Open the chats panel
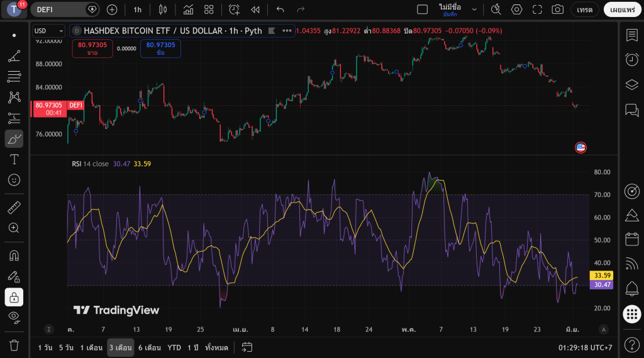644x358 pixels. pyautogui.click(x=631, y=109)
